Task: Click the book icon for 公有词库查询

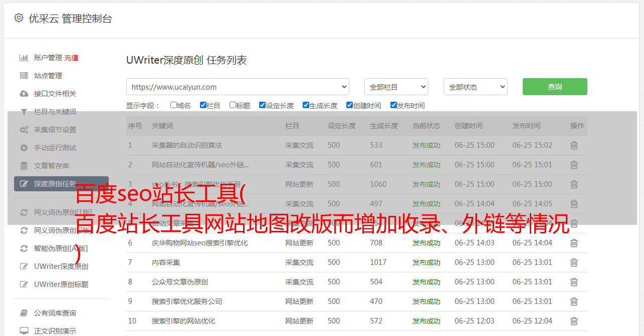Action: [x=24, y=313]
